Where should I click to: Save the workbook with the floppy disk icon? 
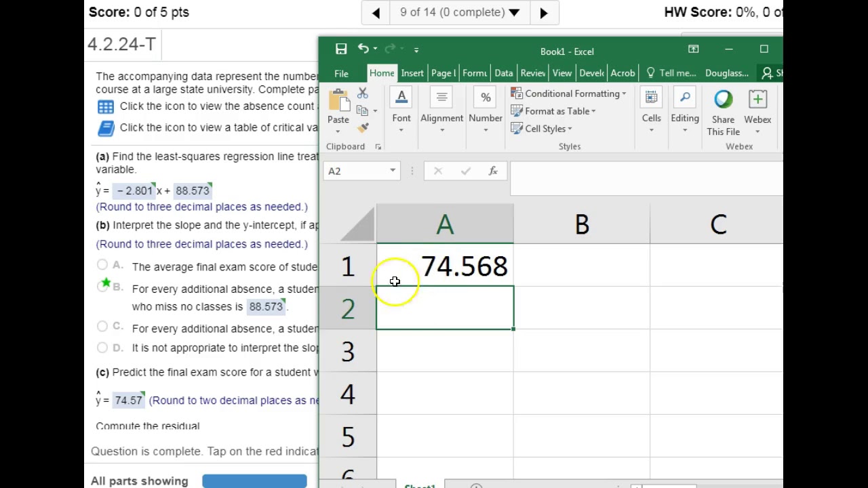point(341,49)
